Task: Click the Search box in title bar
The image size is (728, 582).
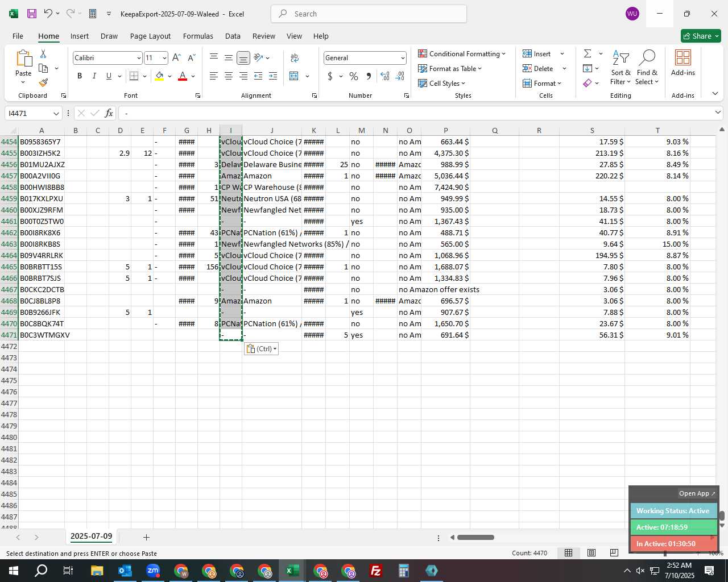Action: 369,14
